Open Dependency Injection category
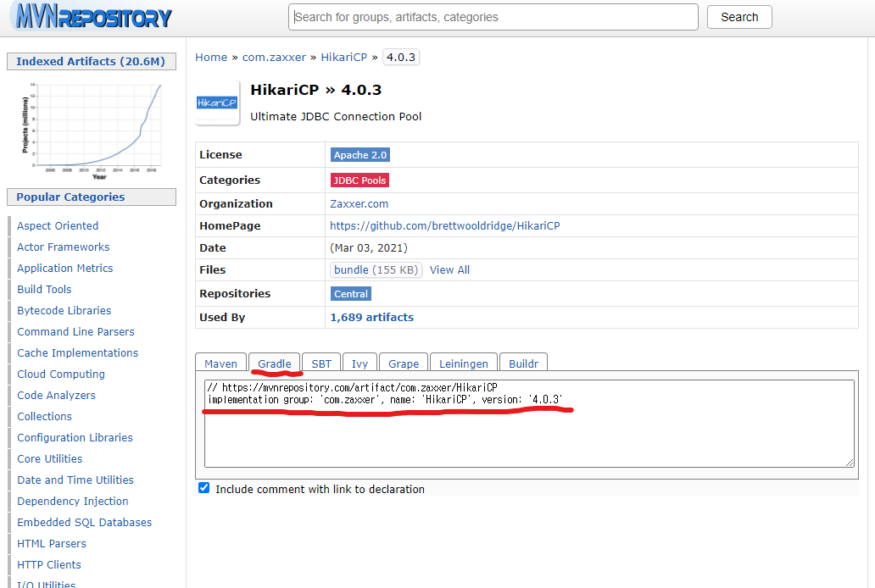This screenshot has height=588, width=875. click(73, 501)
